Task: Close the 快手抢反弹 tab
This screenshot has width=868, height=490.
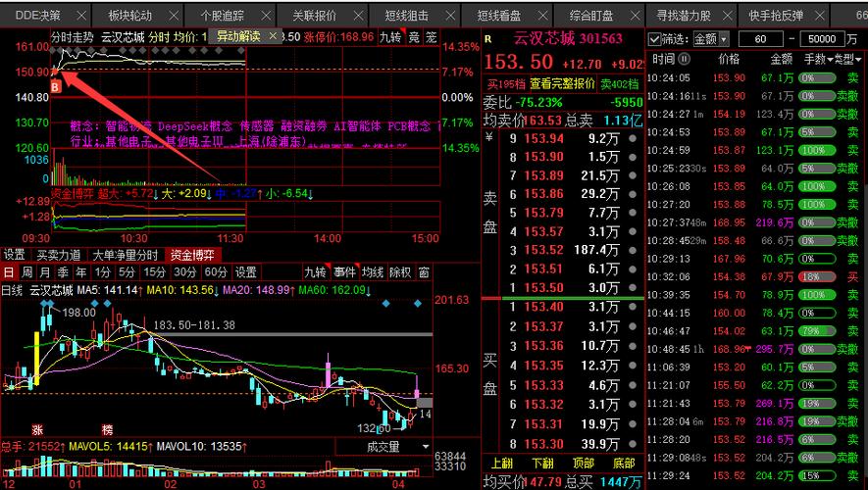Action: (820, 16)
